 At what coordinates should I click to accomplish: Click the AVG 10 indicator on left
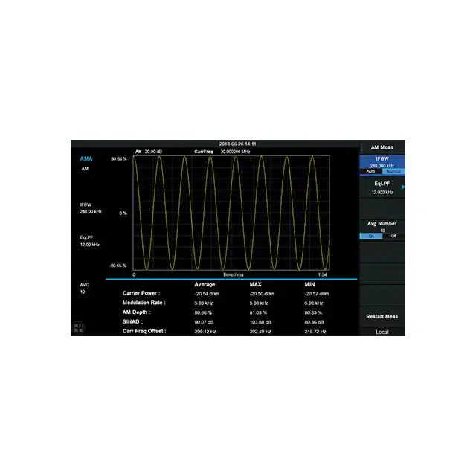[x=85, y=289]
